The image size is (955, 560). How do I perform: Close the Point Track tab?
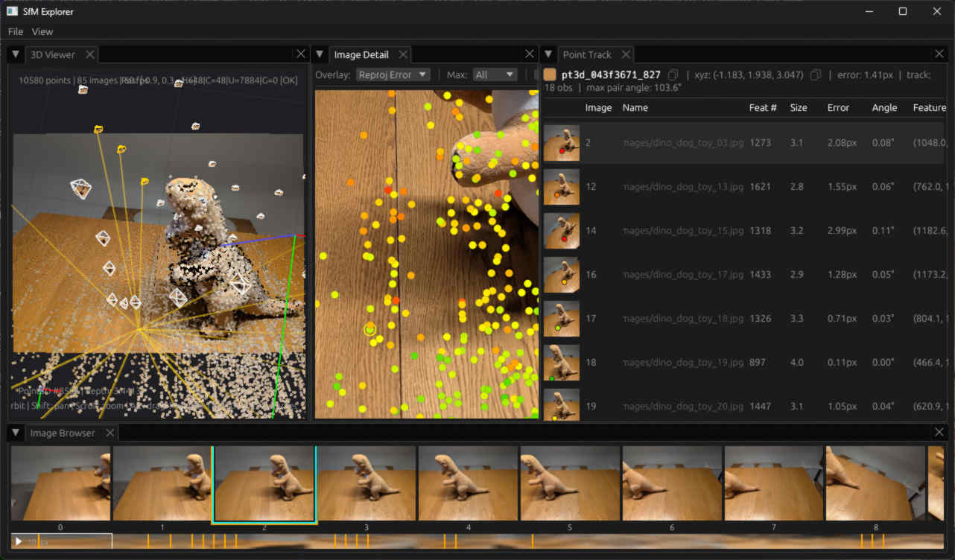coord(626,54)
